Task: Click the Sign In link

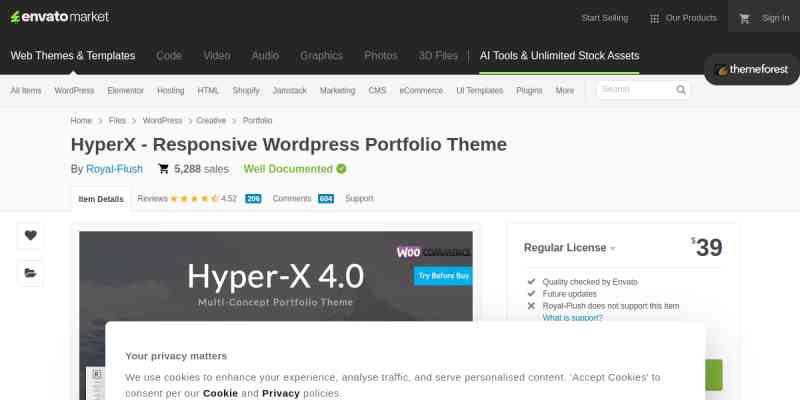Action: (775, 18)
